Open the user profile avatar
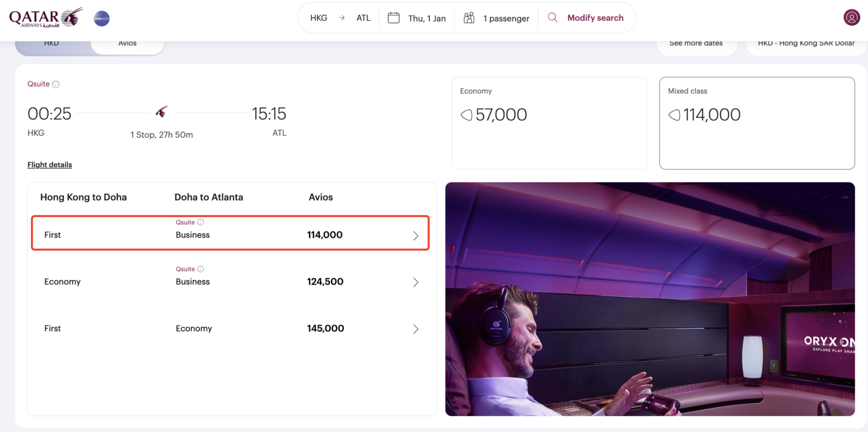This screenshot has height=432, width=868. point(851,18)
